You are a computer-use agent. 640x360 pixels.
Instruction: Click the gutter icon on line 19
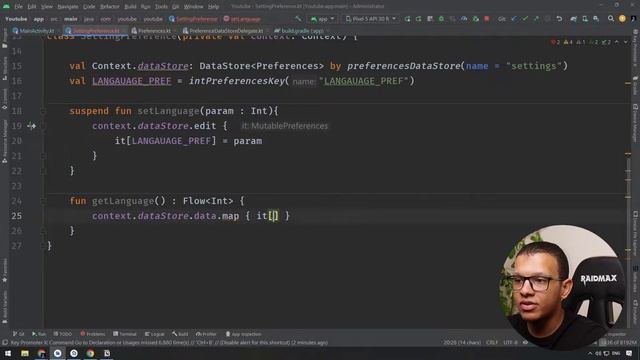31,126
